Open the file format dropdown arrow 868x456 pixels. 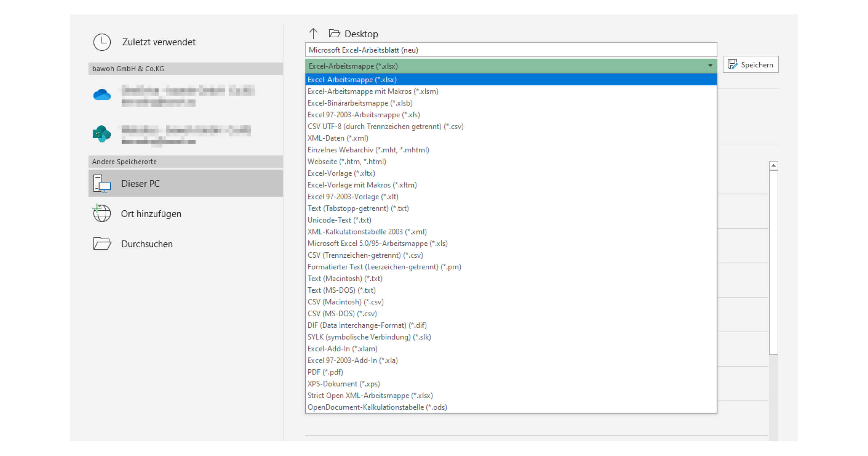tap(710, 66)
